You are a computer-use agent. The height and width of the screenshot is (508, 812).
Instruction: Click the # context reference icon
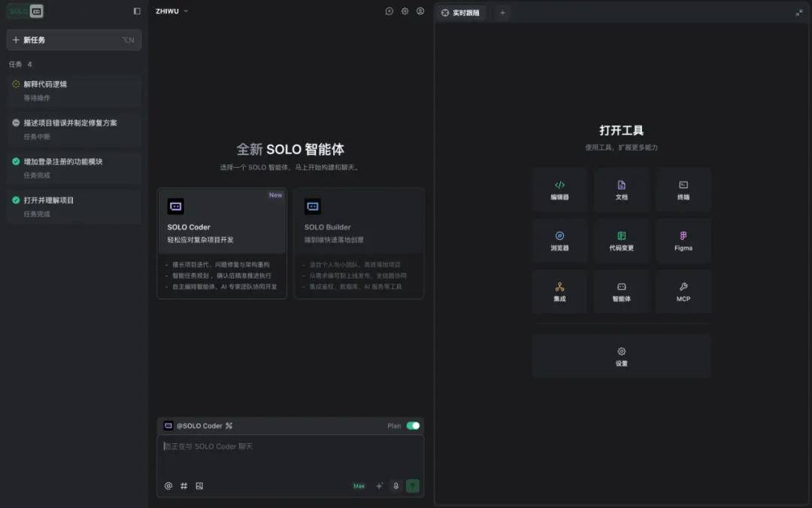[184, 485]
